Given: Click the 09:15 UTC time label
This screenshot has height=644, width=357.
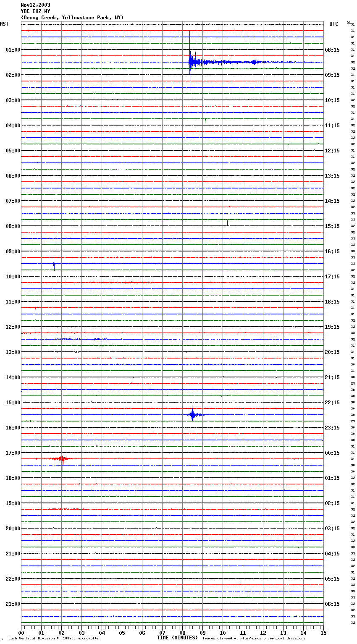Looking at the screenshot, I should point(332,75).
